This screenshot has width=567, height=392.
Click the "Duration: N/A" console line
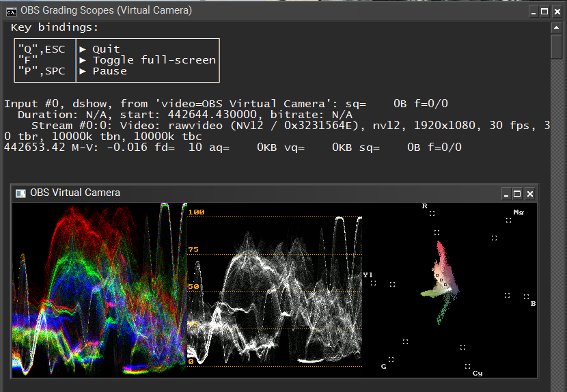pos(184,115)
